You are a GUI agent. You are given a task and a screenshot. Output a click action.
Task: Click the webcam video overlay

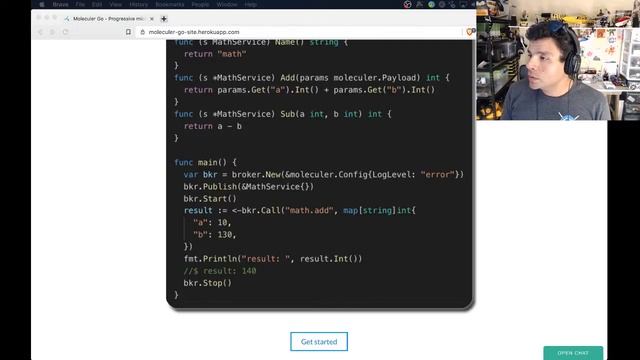click(558, 60)
